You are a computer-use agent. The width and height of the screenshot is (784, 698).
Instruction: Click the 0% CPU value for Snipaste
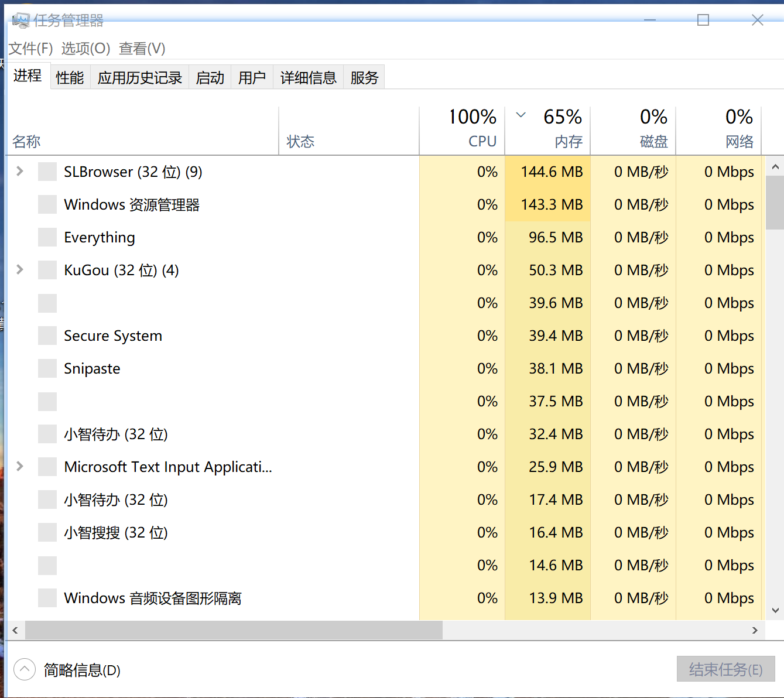(x=487, y=368)
